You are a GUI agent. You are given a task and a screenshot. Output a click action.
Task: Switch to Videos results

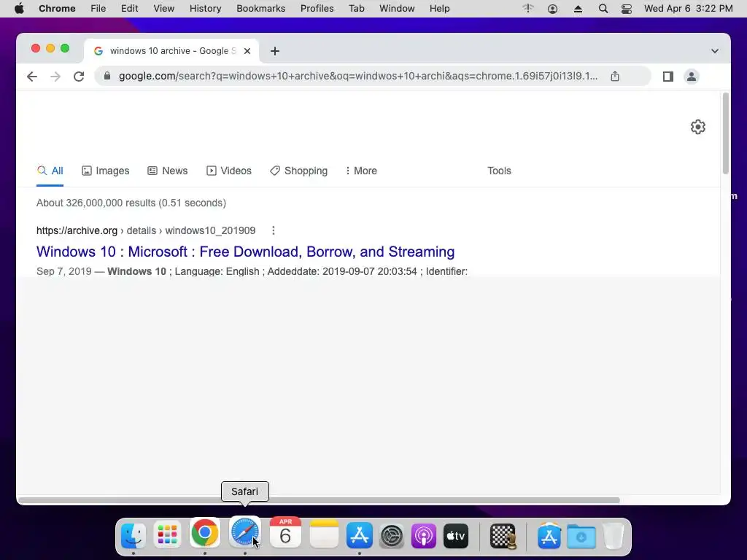point(228,171)
